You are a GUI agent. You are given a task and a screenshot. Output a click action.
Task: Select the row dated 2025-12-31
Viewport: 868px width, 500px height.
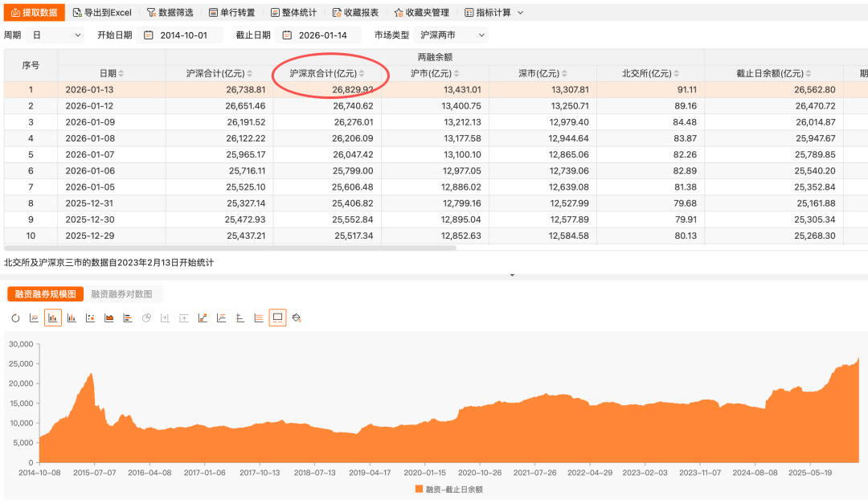tap(436, 203)
